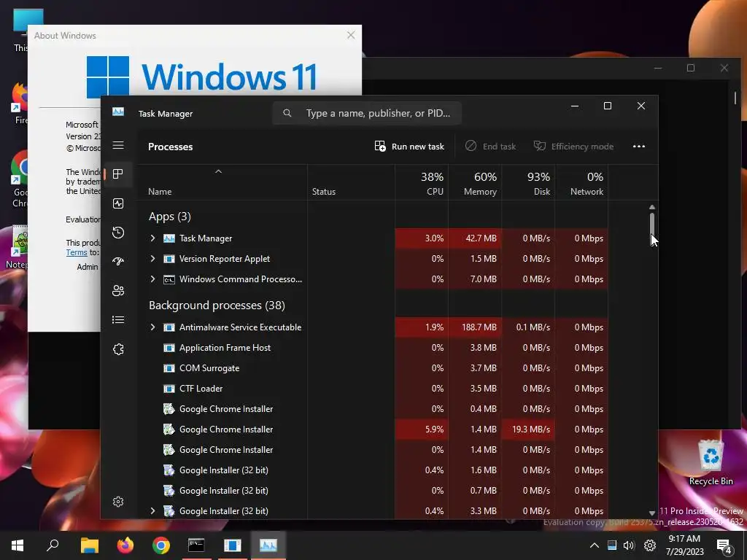Click the Version Reporter Applet icon

169,259
